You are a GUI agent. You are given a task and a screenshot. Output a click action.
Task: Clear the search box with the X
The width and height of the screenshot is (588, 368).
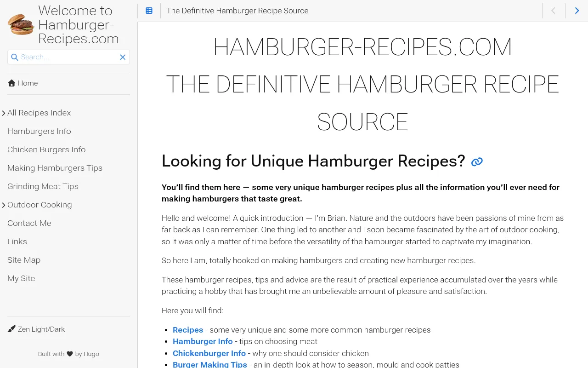click(x=123, y=57)
